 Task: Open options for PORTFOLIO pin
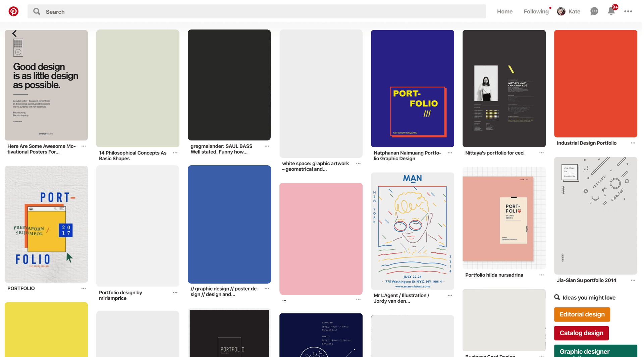(x=84, y=288)
